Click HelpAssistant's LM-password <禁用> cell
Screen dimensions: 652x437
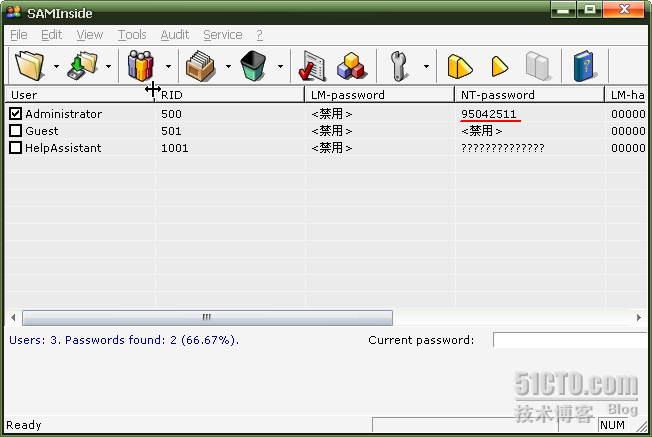point(332,148)
